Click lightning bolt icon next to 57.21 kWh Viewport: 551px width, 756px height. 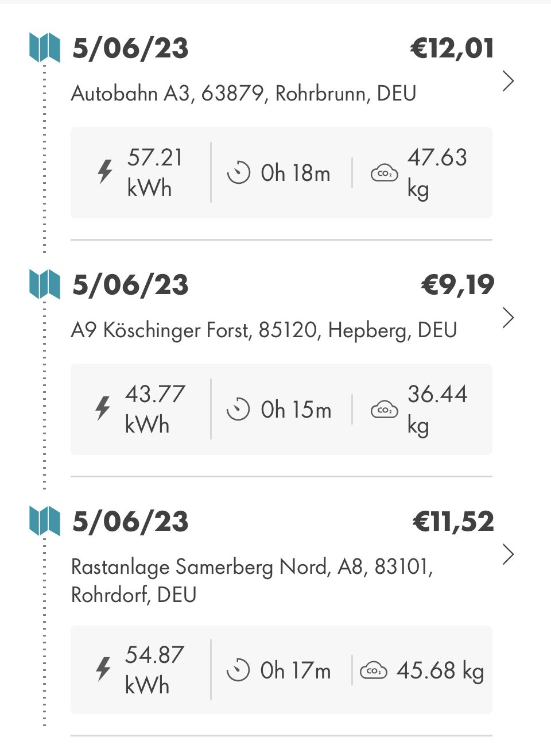click(x=105, y=172)
